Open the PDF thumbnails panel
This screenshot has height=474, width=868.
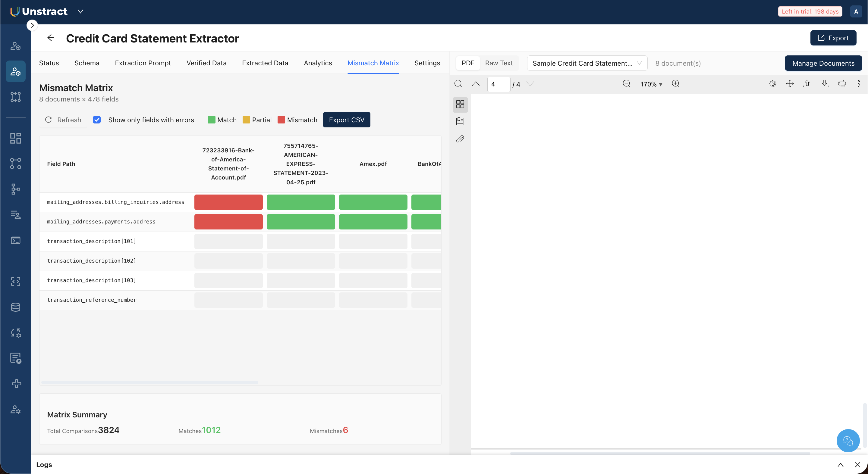[460, 104]
